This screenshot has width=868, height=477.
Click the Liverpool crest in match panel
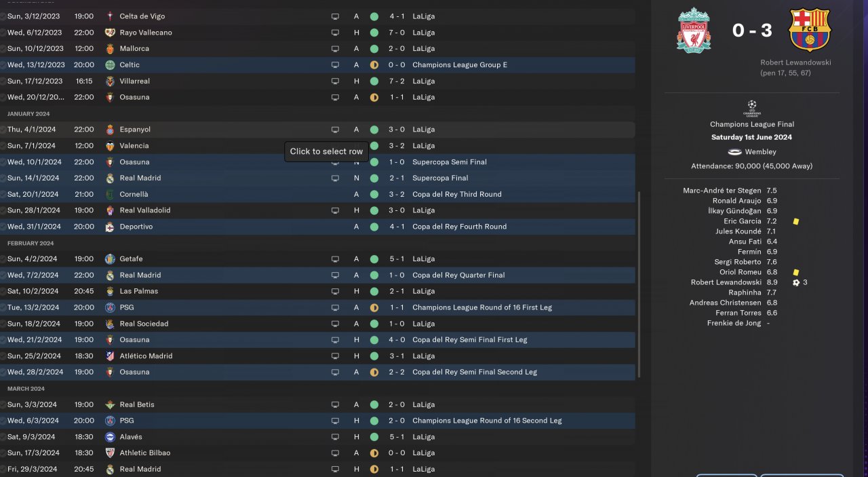point(694,30)
